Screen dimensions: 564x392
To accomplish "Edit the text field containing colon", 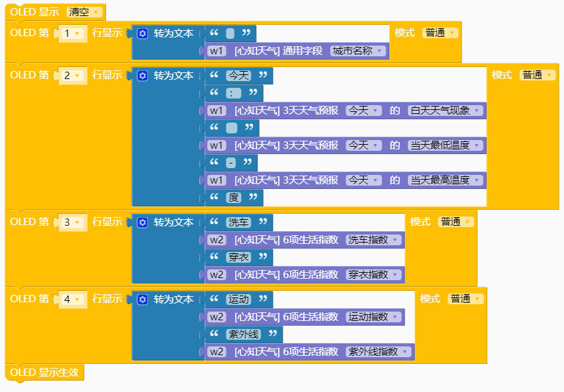I will 234,93.
